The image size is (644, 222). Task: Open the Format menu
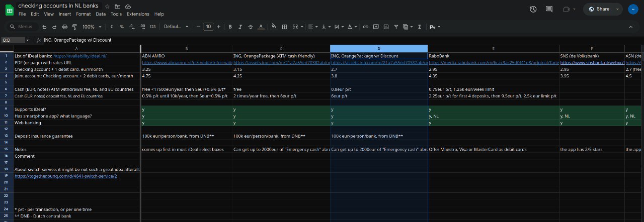click(x=83, y=14)
